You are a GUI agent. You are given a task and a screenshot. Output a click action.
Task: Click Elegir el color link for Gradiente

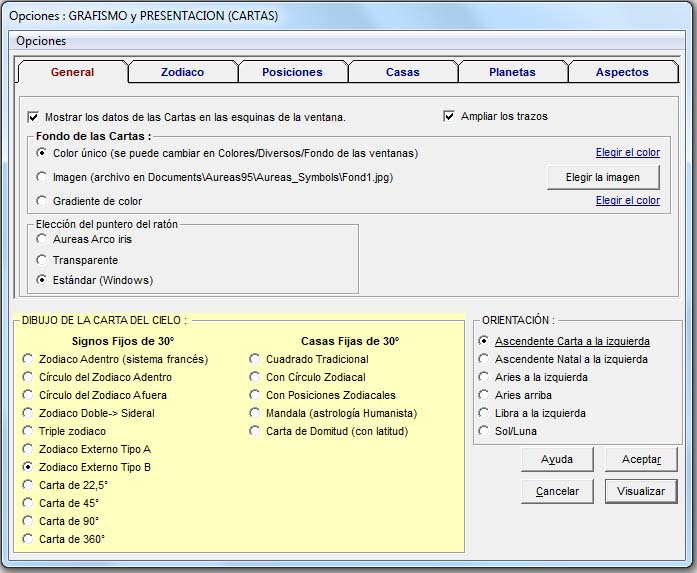[628, 200]
